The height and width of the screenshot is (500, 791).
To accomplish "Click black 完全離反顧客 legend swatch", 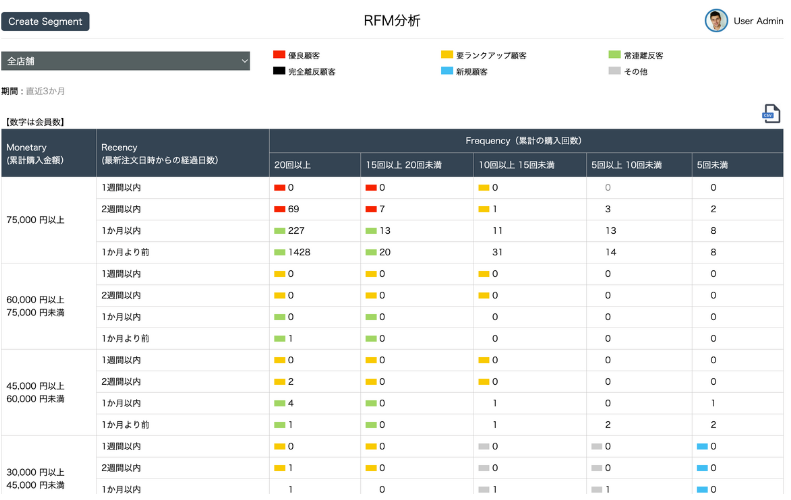I will [279, 71].
